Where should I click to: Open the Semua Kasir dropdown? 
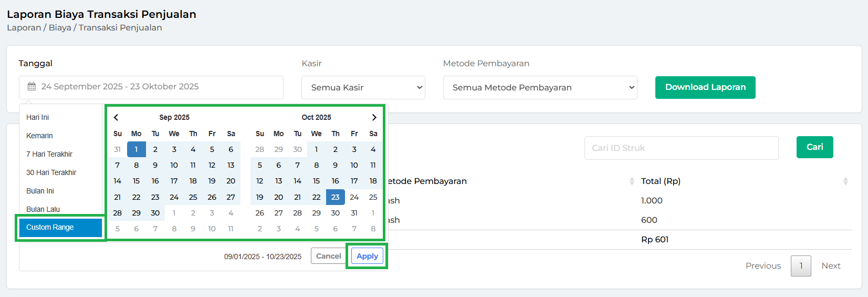click(x=363, y=87)
